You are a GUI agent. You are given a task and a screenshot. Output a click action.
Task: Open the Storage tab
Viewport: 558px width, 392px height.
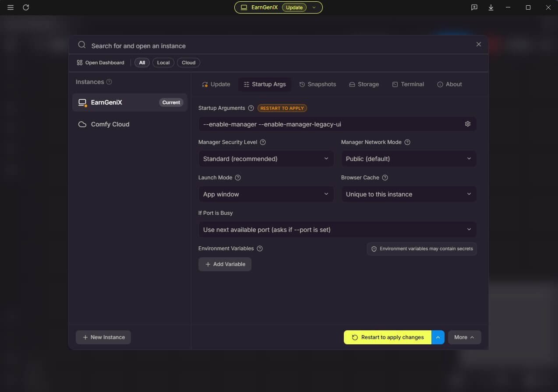[x=364, y=84]
